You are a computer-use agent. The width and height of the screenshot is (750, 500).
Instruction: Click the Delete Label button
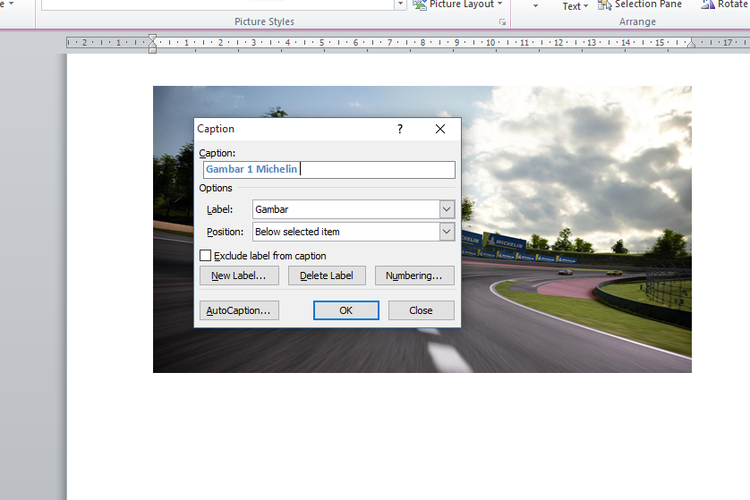(327, 276)
